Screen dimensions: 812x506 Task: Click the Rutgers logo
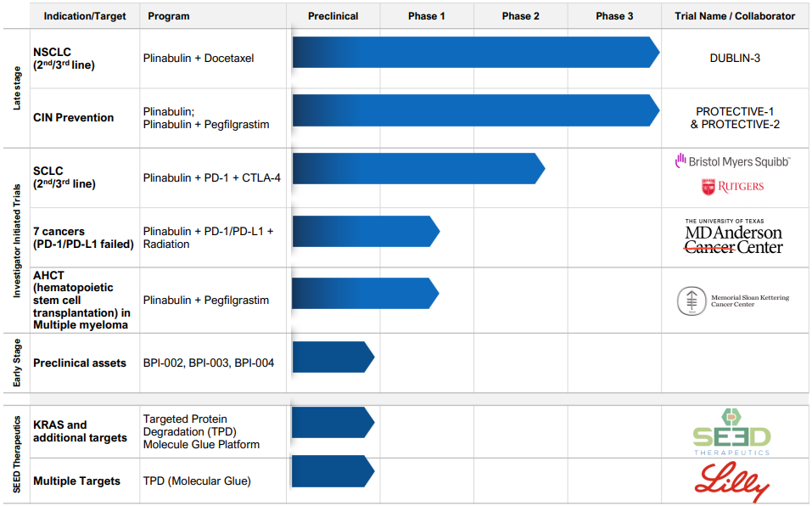[733, 186]
